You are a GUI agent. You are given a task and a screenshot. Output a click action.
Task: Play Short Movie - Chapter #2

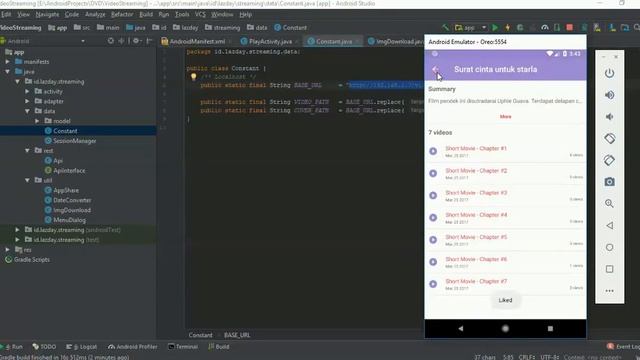tap(433, 173)
